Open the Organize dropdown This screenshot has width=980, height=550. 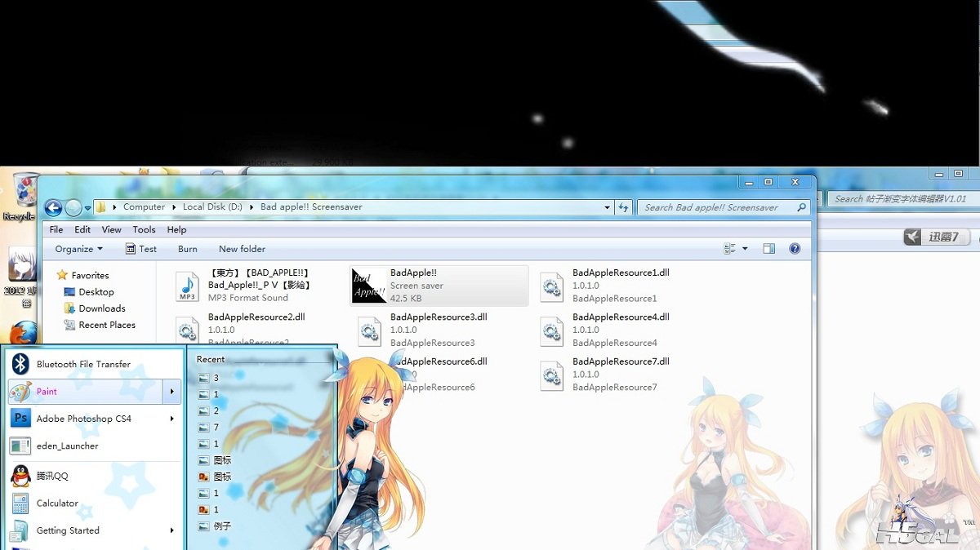coord(79,249)
